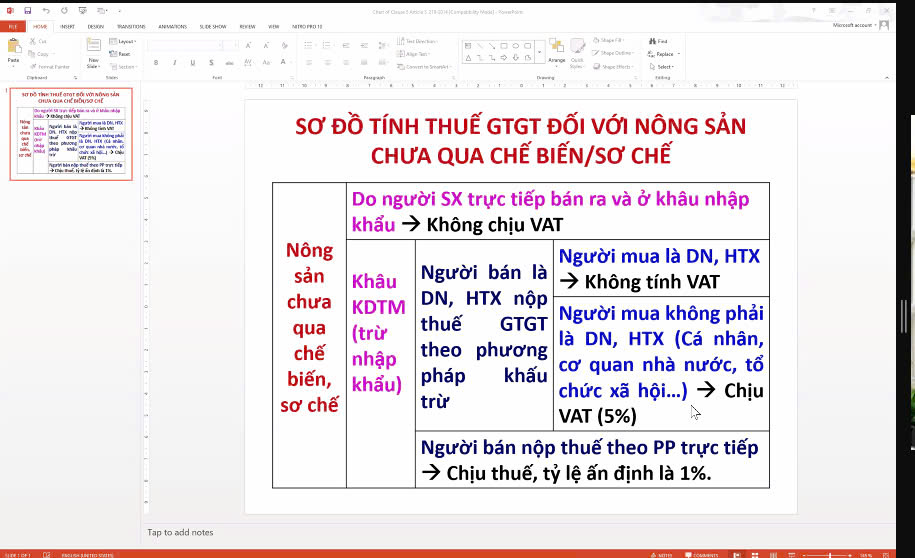Expand the Select dropdown in Editing group
Image resolution: width=915 pixels, height=558 pixels.
pyautogui.click(x=662, y=66)
